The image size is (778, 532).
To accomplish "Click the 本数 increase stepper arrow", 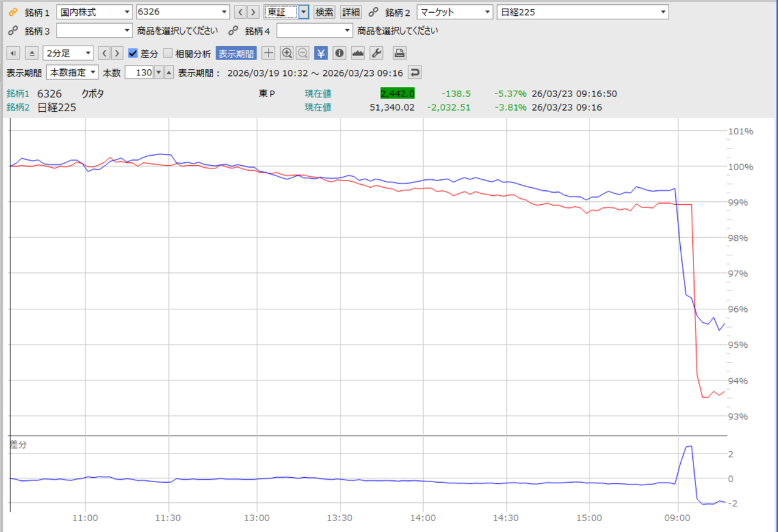I will point(169,72).
